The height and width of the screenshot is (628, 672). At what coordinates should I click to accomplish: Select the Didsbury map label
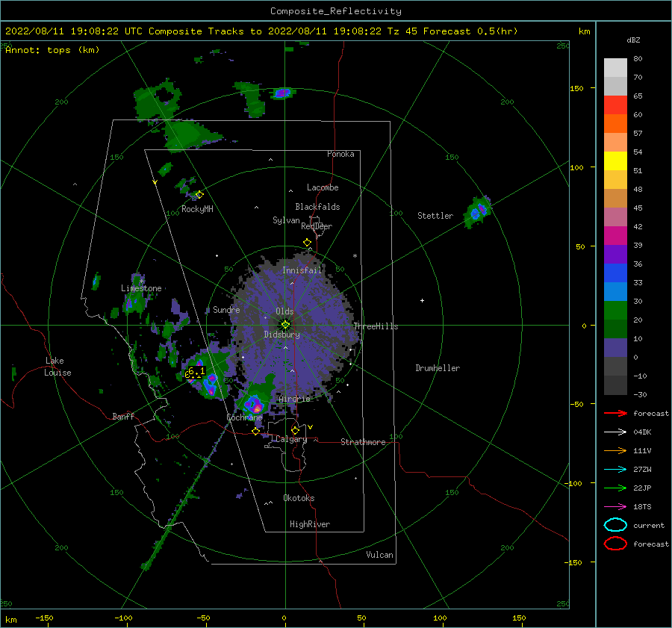[281, 335]
